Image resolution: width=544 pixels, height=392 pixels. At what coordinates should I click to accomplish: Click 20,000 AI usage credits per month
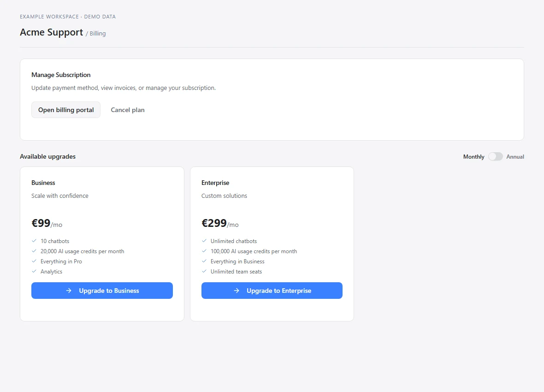(82, 251)
